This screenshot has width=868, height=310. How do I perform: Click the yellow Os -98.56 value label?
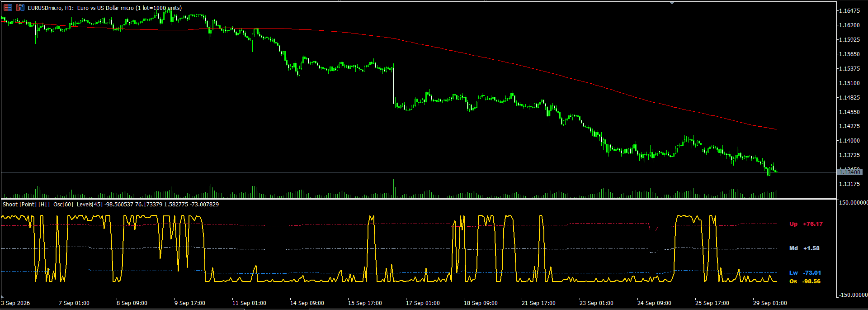(805, 281)
